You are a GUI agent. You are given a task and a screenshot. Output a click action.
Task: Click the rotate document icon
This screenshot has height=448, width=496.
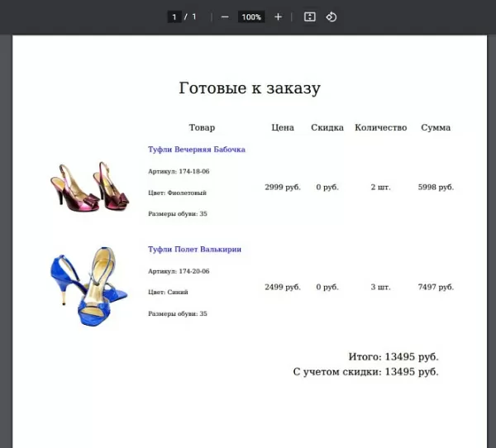pos(331,17)
